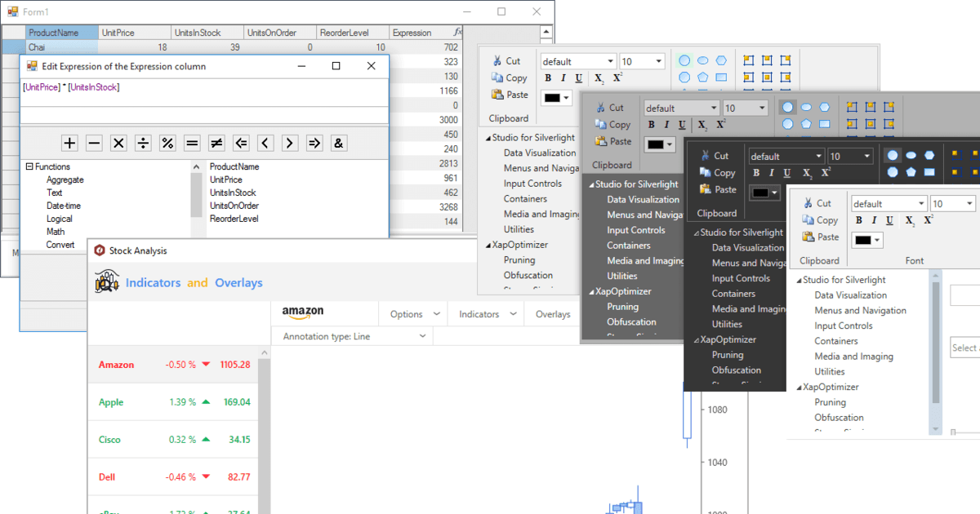
Task: Toggle Bold in the white Font panel
Action: (859, 220)
